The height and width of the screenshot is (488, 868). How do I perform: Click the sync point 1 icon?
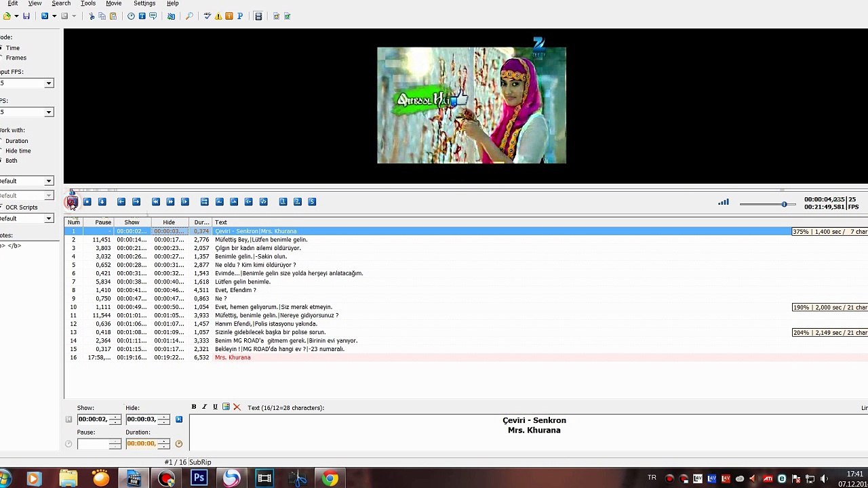point(283,202)
